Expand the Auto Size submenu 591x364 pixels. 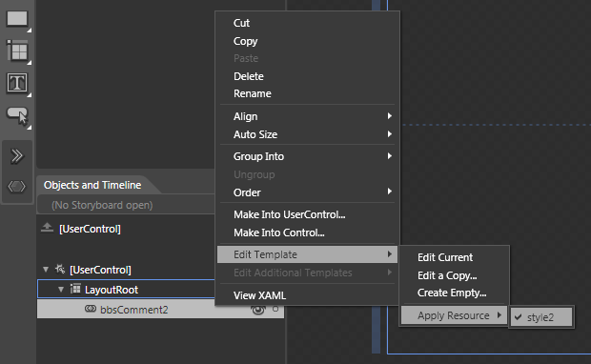pos(308,134)
